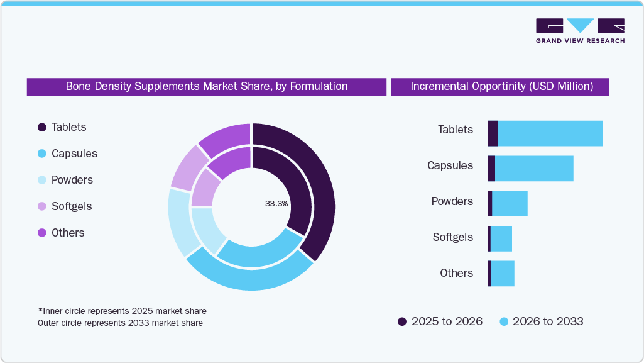Viewport: 644px width, 363px height.
Task: Click the Others 2026 to 2033 light blue bar
Action: tap(503, 274)
